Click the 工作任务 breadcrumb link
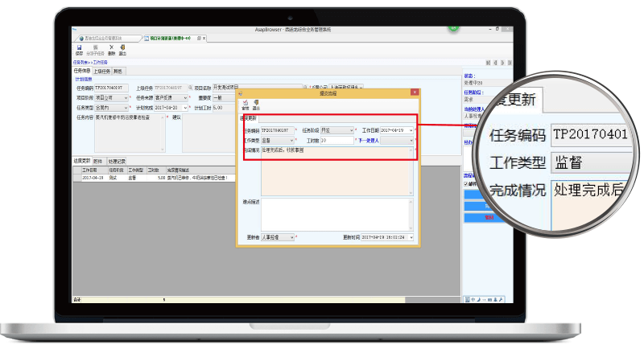Screen dimensions: 644x349 pos(100,61)
